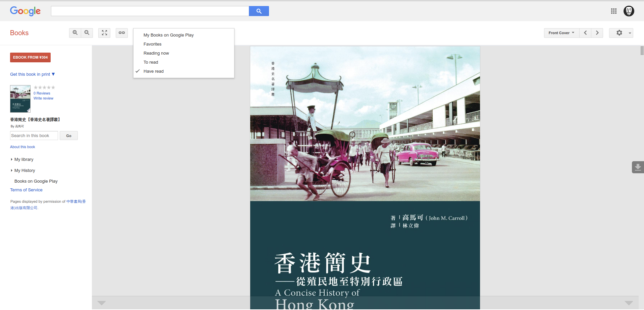Go to next page arrow
This screenshot has height=310, width=644.
coord(597,33)
